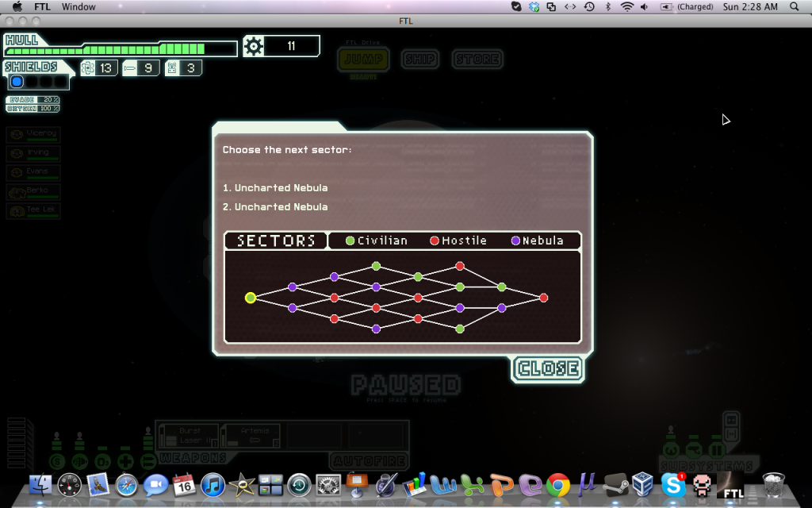Toggle the close all doors button
Image resolution: width=812 pixels, height=508 pixels.
731,420
